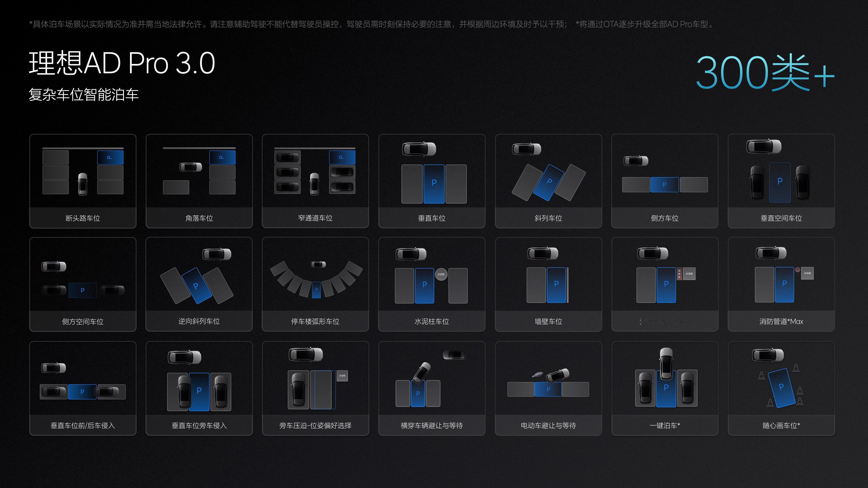Choose the 窄通道车位 narrow aisle card
Image resolution: width=868 pixels, height=488 pixels.
pos(315,181)
